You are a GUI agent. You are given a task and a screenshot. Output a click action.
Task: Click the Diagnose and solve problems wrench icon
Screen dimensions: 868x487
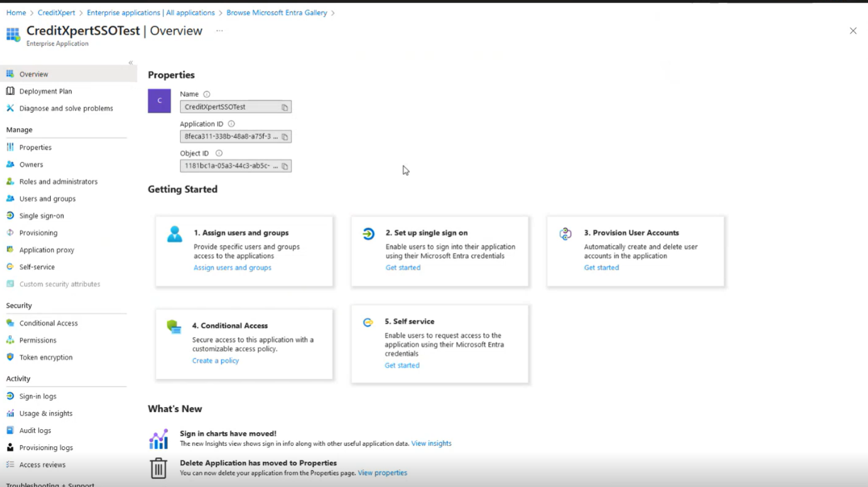(10, 108)
